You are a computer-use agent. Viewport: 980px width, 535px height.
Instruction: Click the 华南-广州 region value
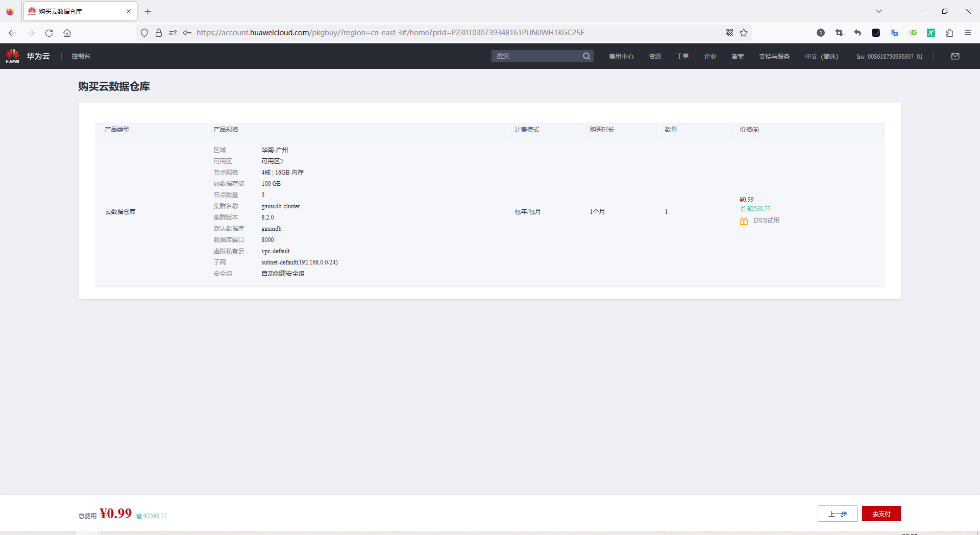275,150
